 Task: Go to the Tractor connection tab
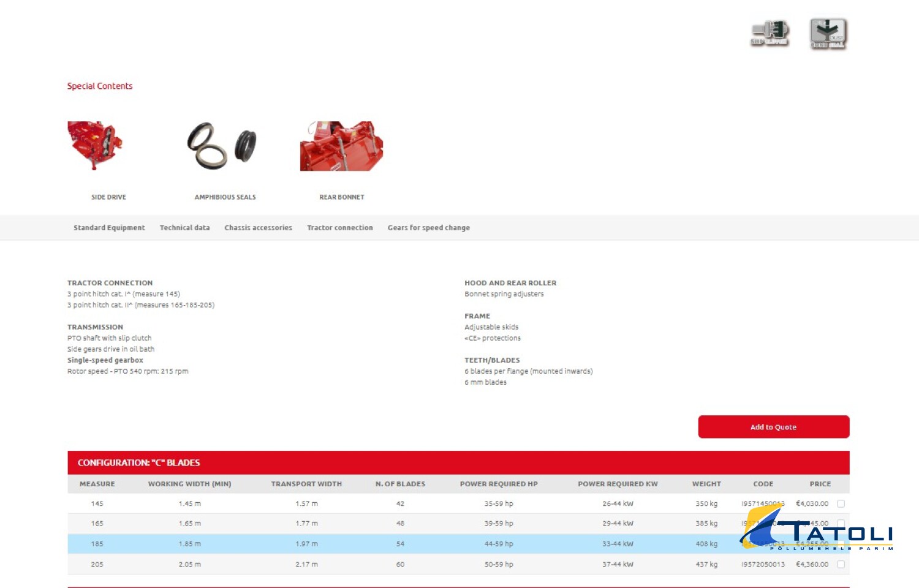pyautogui.click(x=339, y=228)
